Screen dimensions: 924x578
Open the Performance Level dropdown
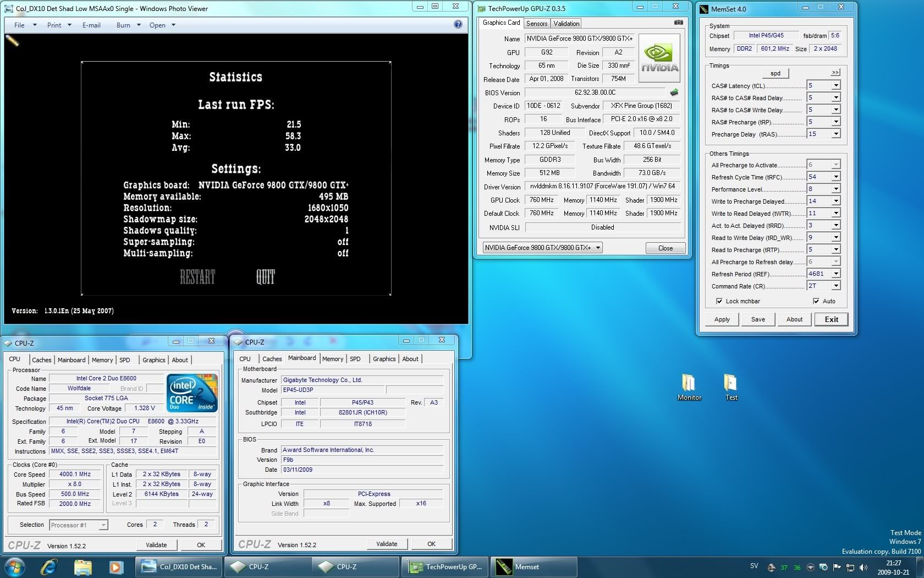[x=836, y=189]
